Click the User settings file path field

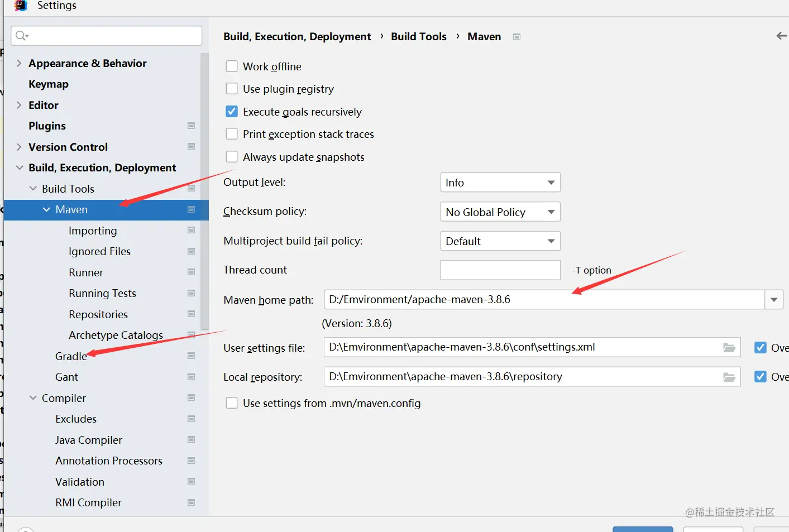coord(532,347)
